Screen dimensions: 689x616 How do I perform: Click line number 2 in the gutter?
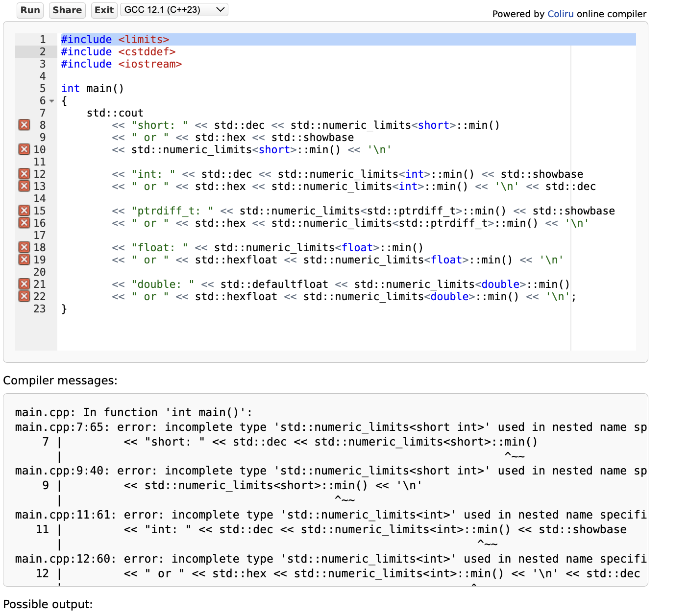pyautogui.click(x=43, y=51)
